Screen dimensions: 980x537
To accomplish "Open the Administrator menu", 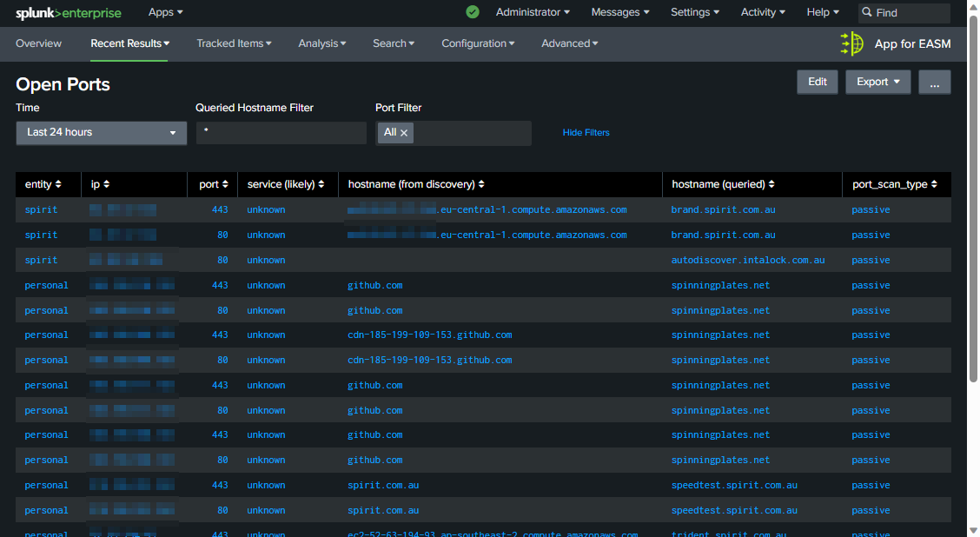I will [533, 12].
